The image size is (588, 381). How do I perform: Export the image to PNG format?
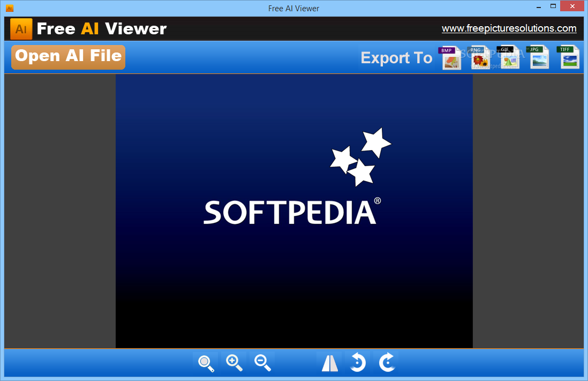[479, 57]
